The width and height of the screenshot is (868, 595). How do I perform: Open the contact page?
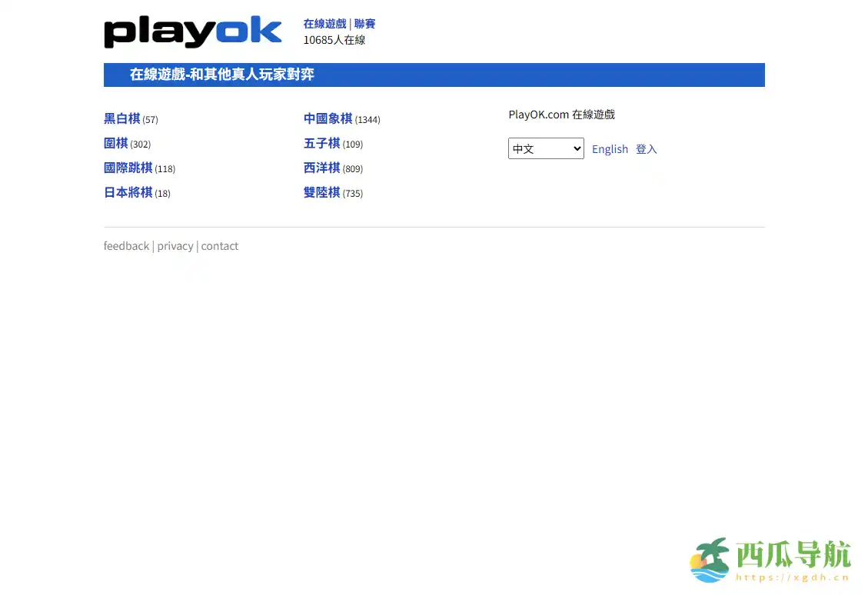pyautogui.click(x=219, y=245)
